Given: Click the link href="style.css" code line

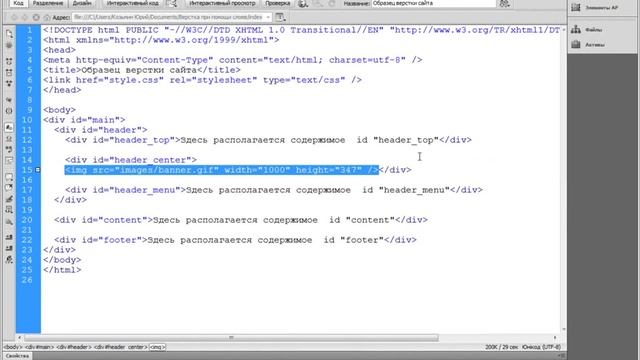Looking at the screenshot, I should pos(202,80).
